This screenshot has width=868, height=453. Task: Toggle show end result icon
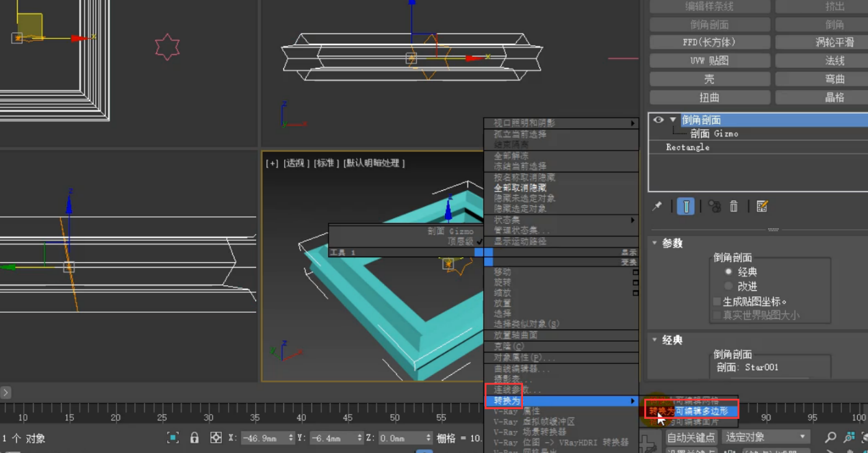click(x=686, y=206)
